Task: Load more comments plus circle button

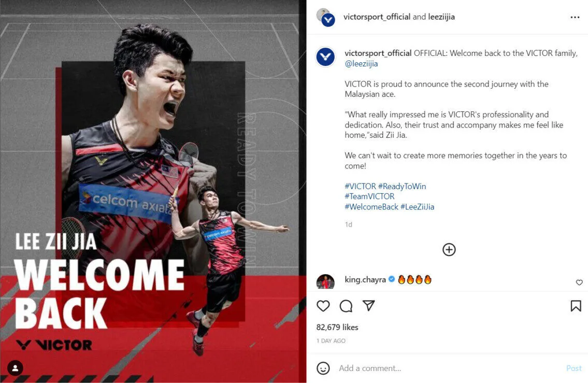Action: [x=449, y=249]
